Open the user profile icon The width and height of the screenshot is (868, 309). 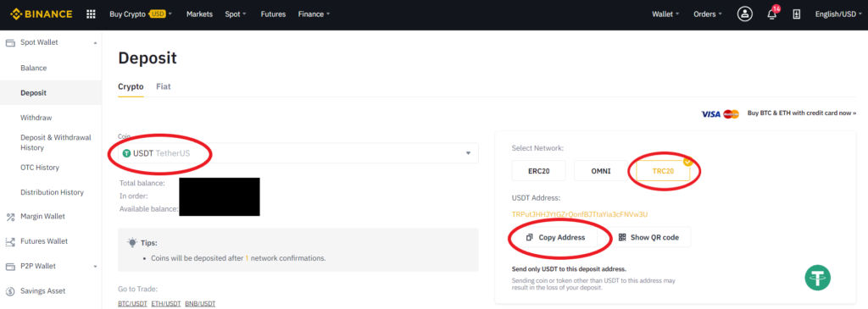click(744, 14)
